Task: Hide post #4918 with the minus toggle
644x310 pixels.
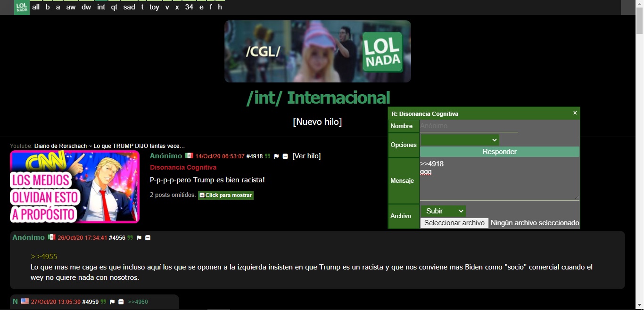Action: click(x=285, y=156)
